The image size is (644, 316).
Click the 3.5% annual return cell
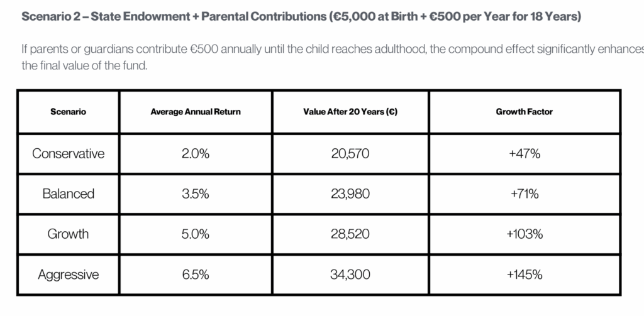pos(196,193)
